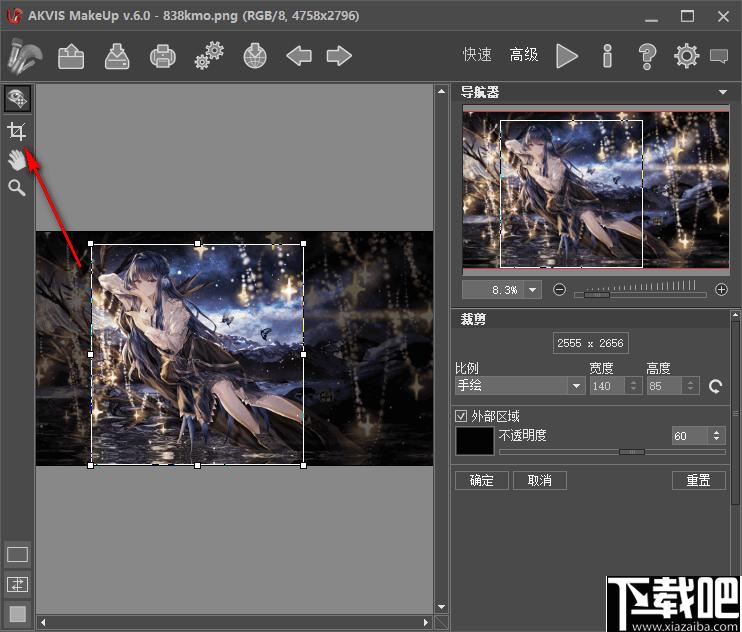Toggle the preview window eye tool
The image size is (742, 632).
coord(18,98)
